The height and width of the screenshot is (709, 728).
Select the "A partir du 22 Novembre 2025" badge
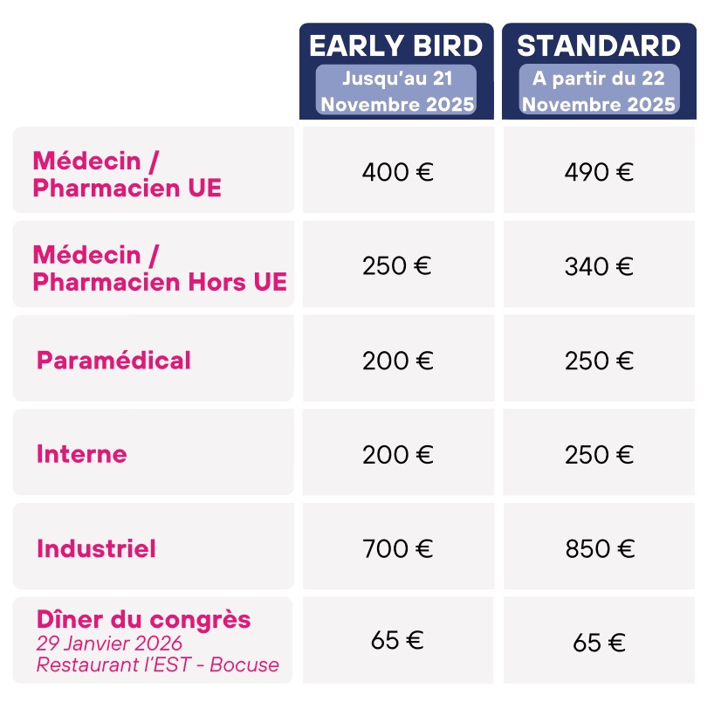tap(599, 91)
